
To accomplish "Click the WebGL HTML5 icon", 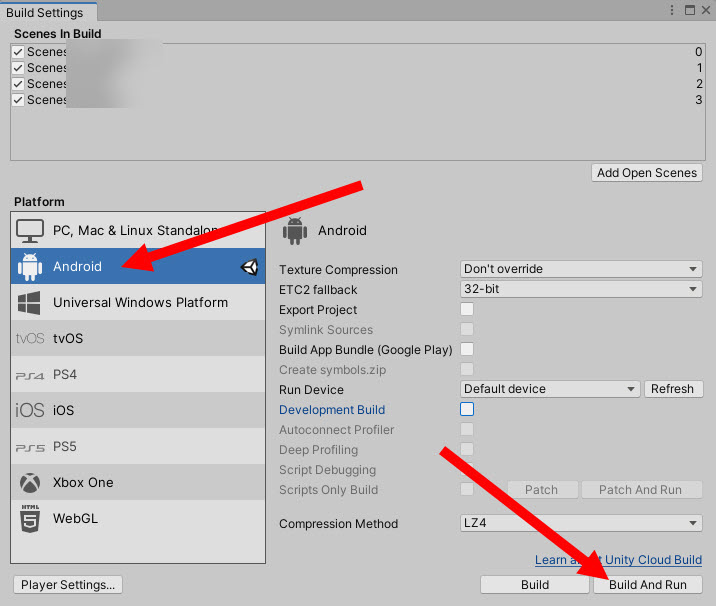I will pos(30,519).
